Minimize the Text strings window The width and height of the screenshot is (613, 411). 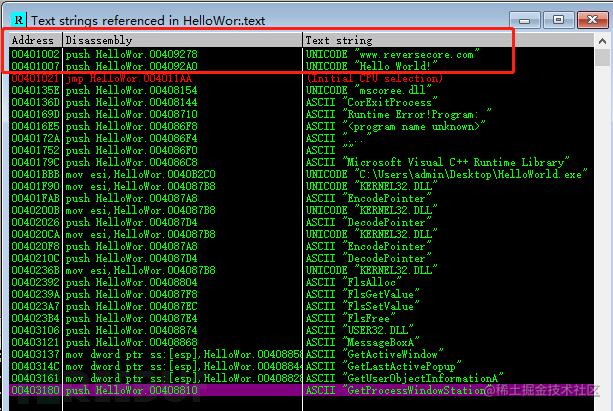point(524,20)
